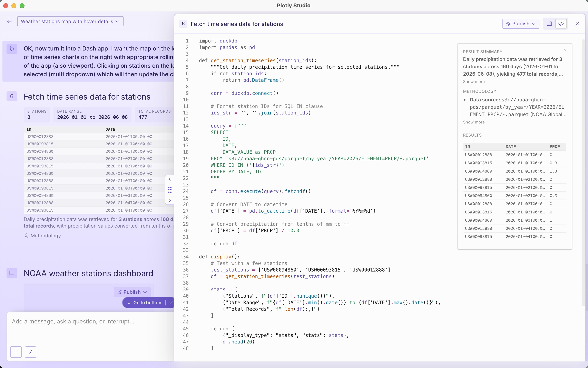Screen dimensions: 588x368
Task: Click the 'Data source:' bullet in Methodology
Action: [x=485, y=100]
